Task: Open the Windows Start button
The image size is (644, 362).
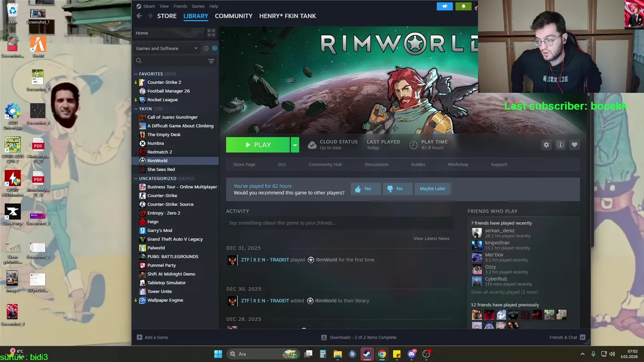Action: click(218, 354)
